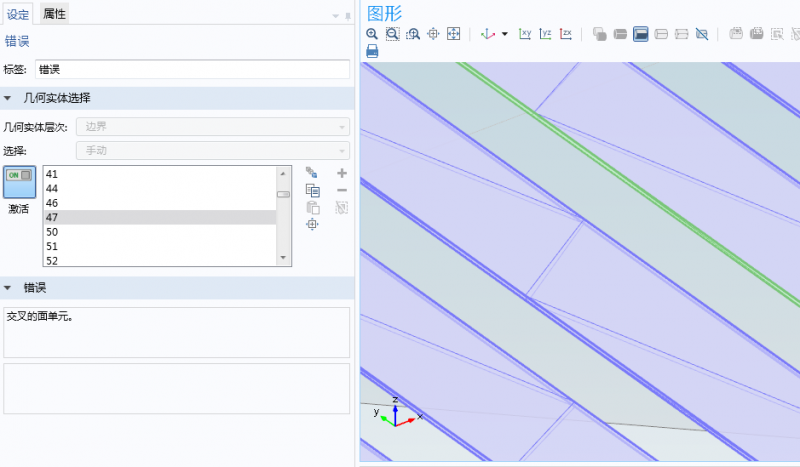Image resolution: width=800 pixels, height=467 pixels.
Task: Toggle the highlighted boundary selection mode icon
Action: [641, 34]
